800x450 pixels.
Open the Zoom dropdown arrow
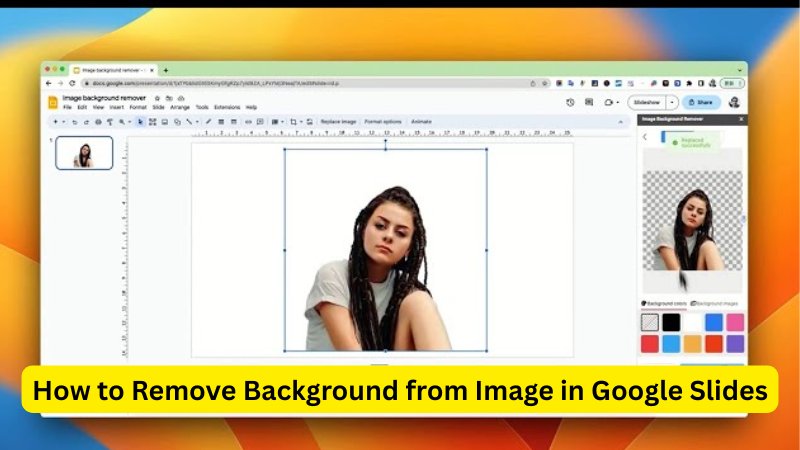pos(130,122)
